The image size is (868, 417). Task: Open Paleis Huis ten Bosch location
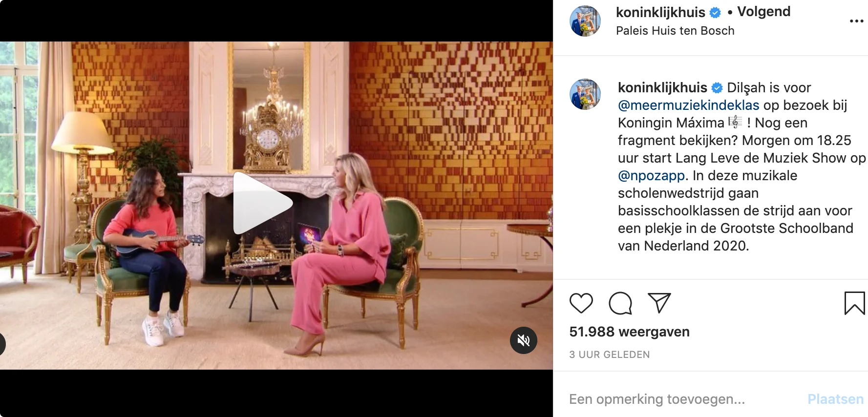(x=675, y=31)
